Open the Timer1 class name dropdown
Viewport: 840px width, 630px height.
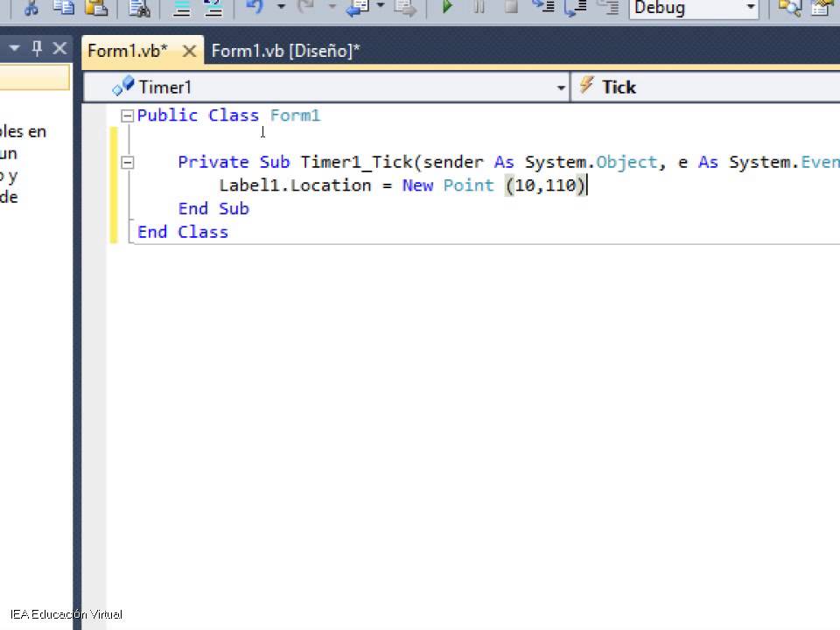tap(326, 87)
